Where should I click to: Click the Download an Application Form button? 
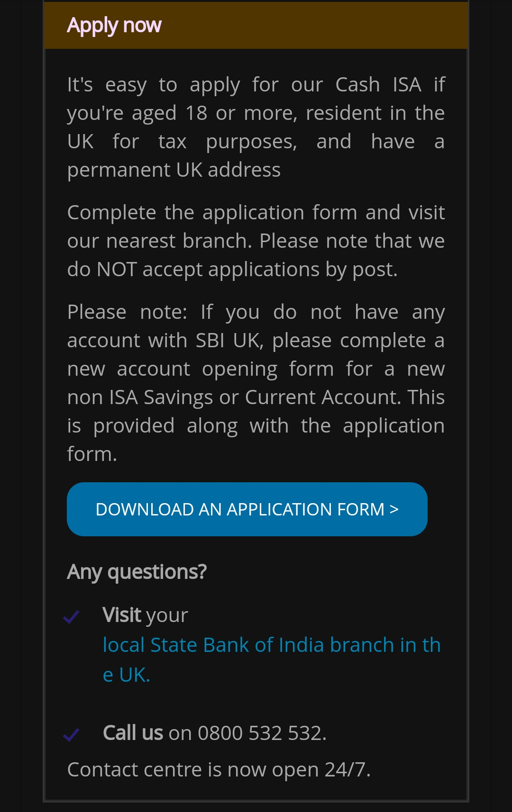click(247, 509)
